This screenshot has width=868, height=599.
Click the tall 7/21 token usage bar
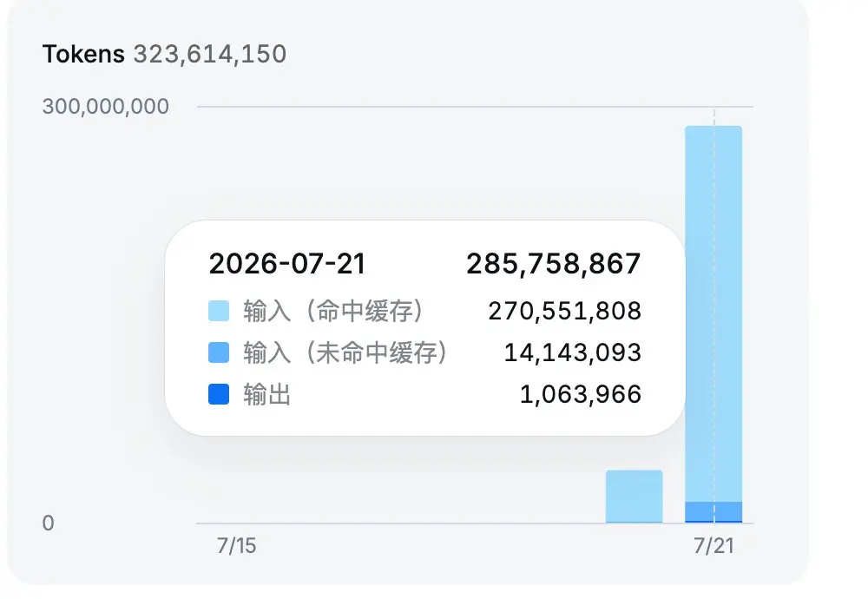[x=713, y=324]
